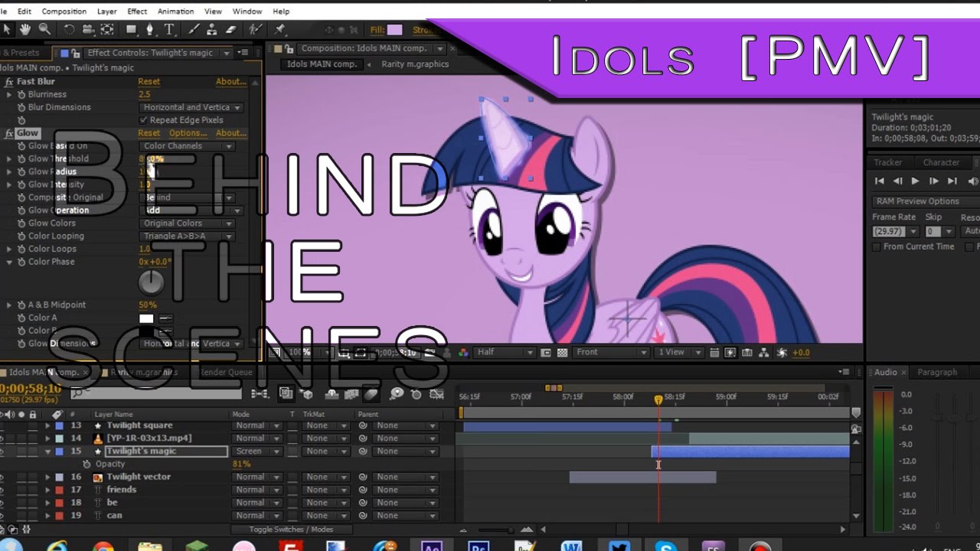
Task: Enable the From Current Time checkbox
Action: 877,246
